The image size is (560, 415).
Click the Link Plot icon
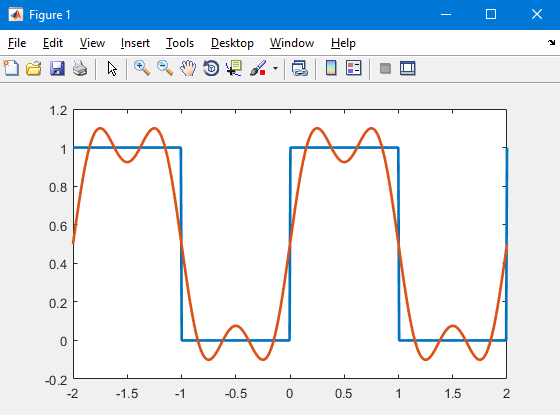tap(300, 68)
